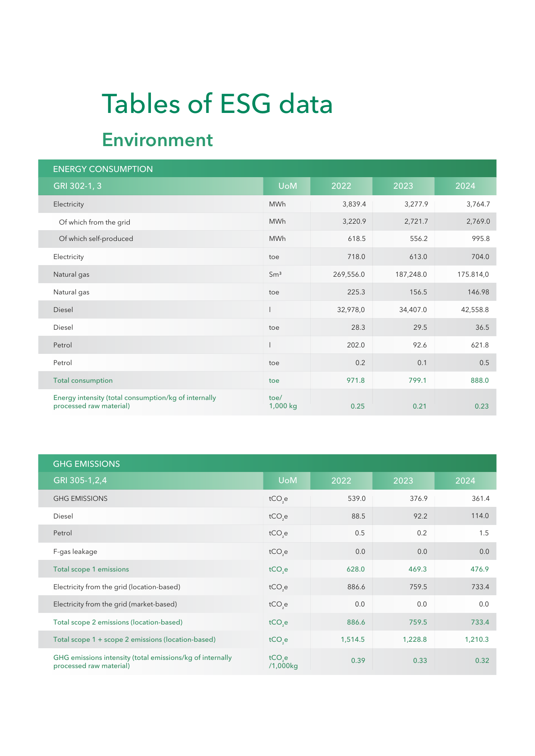Select the grid electricity value 2,769.0
This screenshot has height=756, width=535.
478,221
